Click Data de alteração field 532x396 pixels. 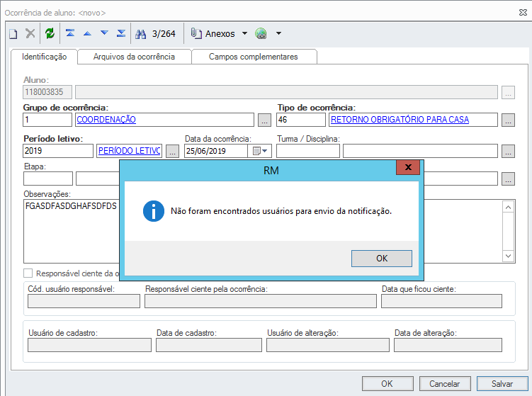tap(448, 345)
